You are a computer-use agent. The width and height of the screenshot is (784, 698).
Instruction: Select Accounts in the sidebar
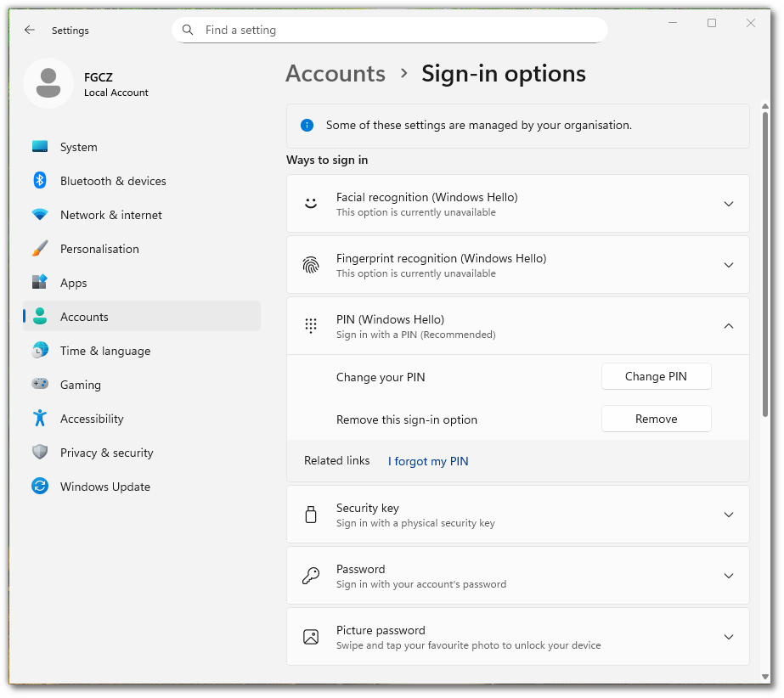point(142,317)
